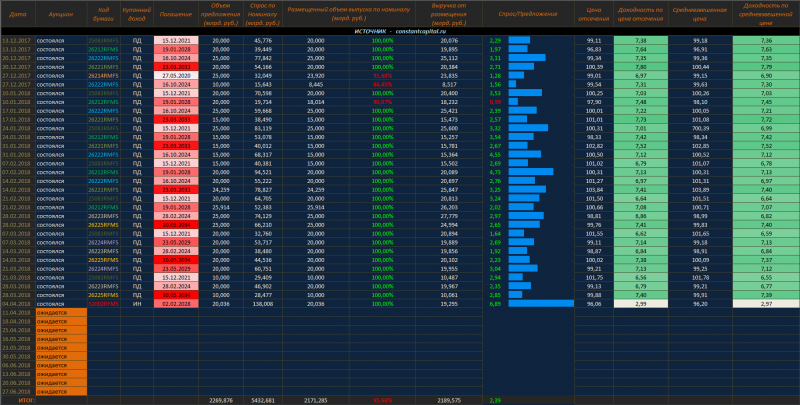Click the 'ИН' coupon type cell
Viewport: 800px width, 405px height.
click(x=136, y=303)
